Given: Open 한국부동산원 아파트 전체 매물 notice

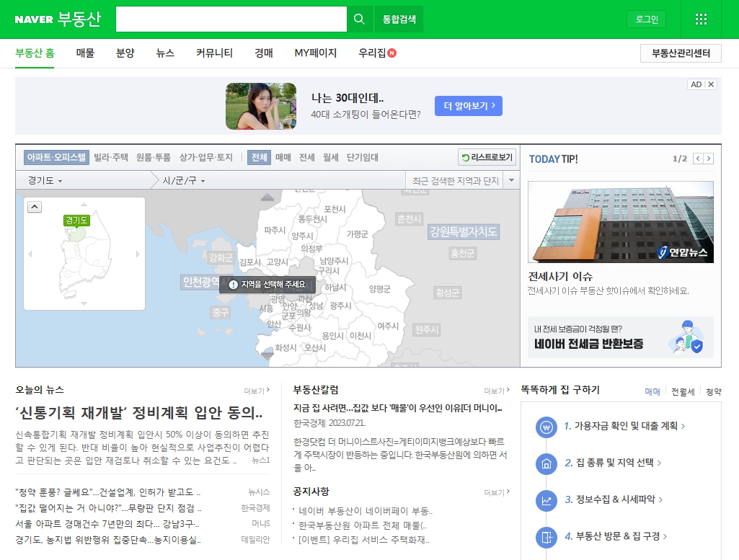Looking at the screenshot, I should coord(362,525).
